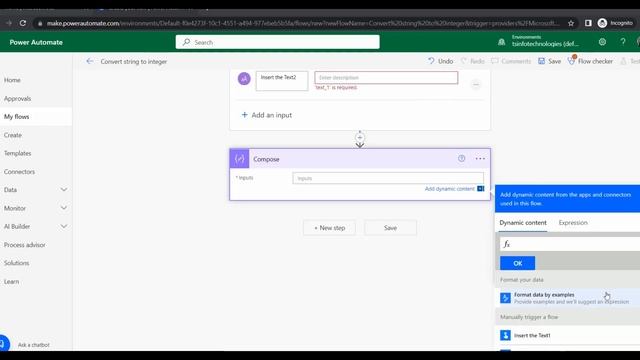Screen dimensions: 640x360
Task: Click the fx expression box
Action: tap(570, 244)
